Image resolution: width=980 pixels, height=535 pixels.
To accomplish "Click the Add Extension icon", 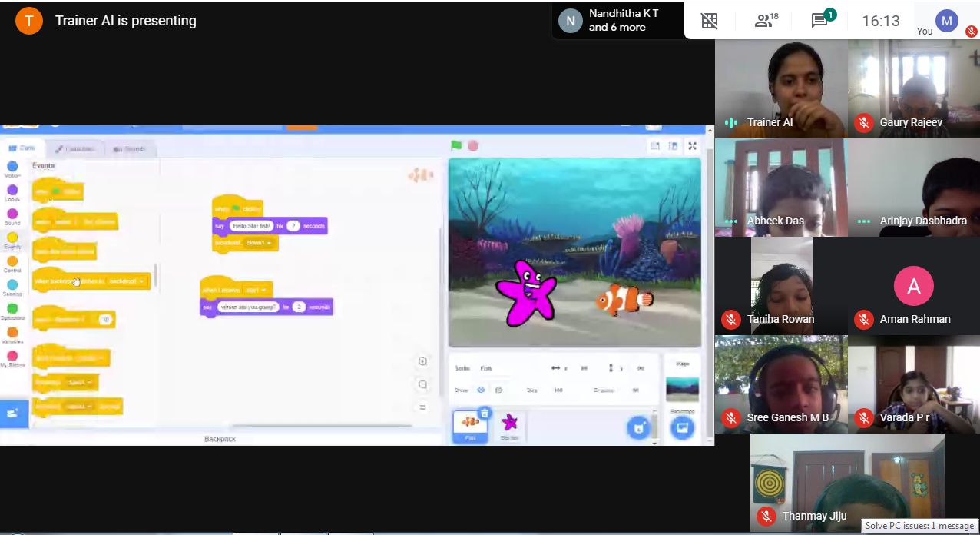I will click(x=12, y=413).
